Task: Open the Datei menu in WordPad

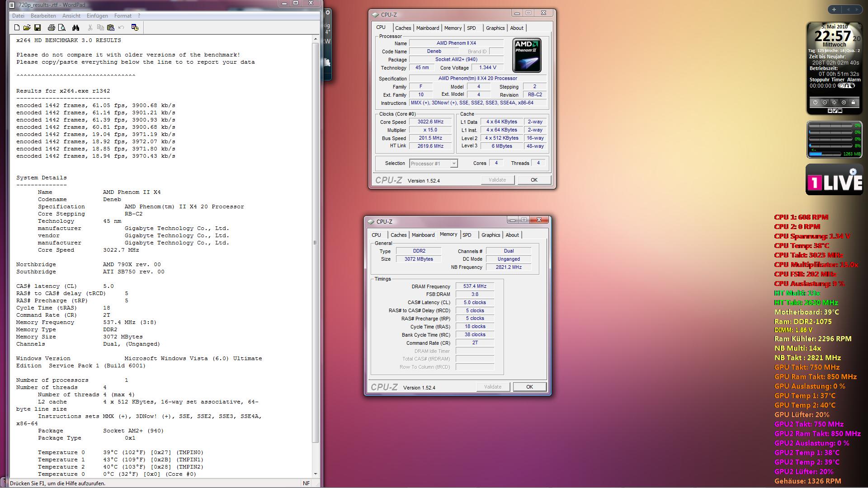Action: (x=18, y=16)
